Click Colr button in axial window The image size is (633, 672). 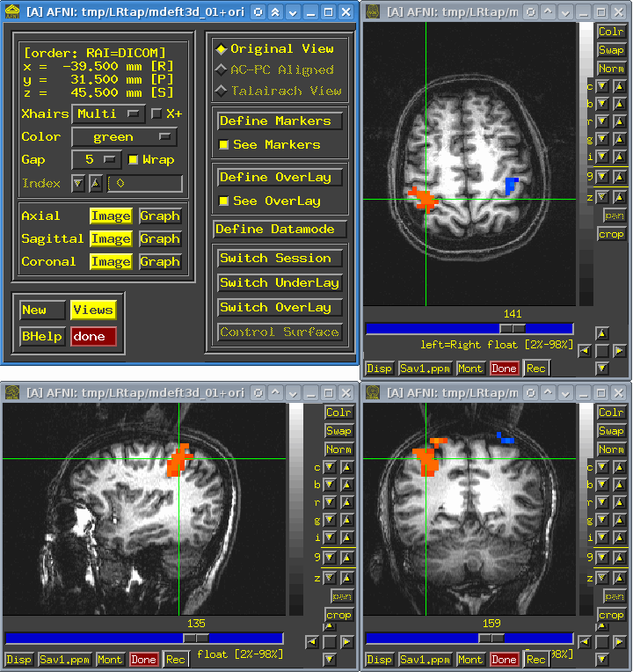click(611, 32)
